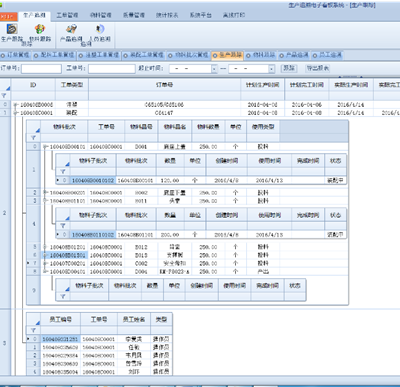This screenshot has height=387, width=400.
Task: Click the 查询 search button
Action: click(289, 68)
